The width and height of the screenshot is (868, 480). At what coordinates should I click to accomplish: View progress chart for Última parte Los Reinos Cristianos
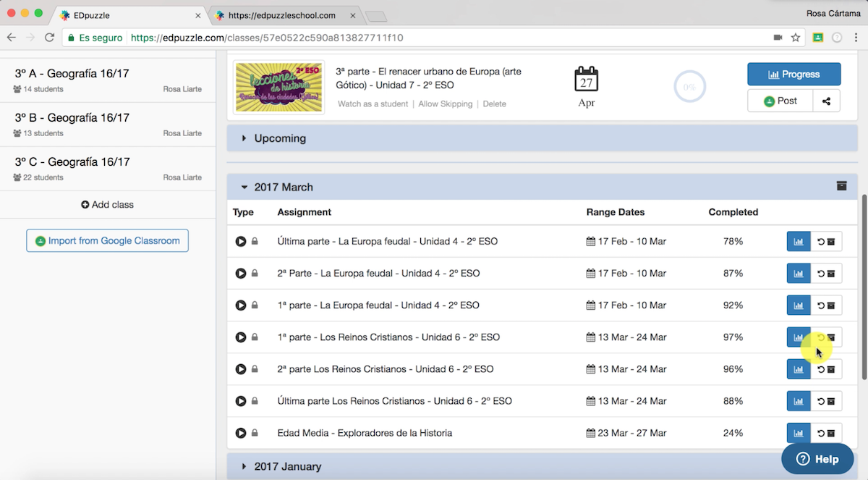pyautogui.click(x=799, y=401)
